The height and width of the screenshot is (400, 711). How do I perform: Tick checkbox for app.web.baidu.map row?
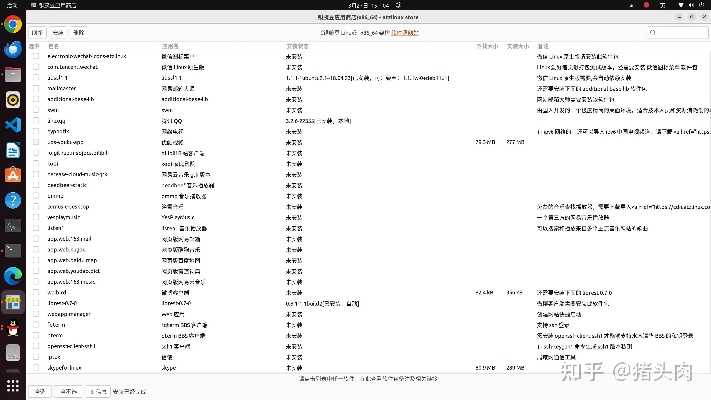coord(36,260)
